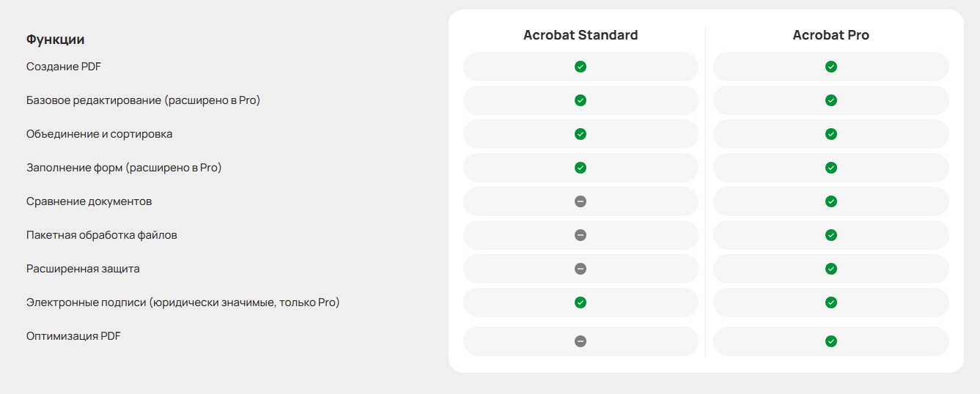Click the Оптимизация PDF feature label

coord(73,336)
